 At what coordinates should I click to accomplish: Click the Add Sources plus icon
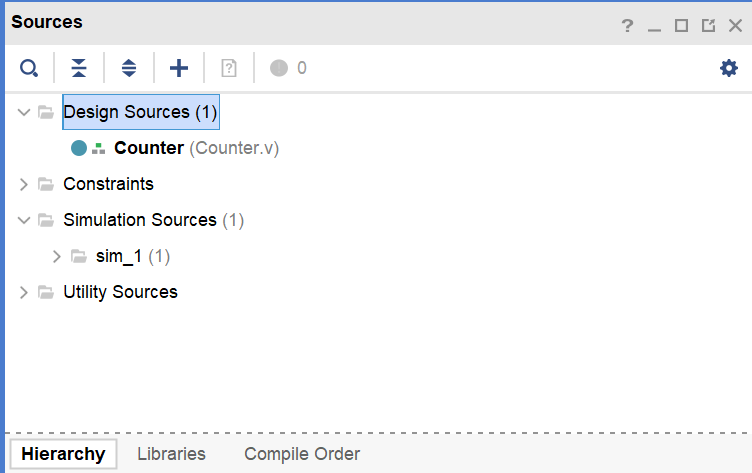(x=179, y=68)
